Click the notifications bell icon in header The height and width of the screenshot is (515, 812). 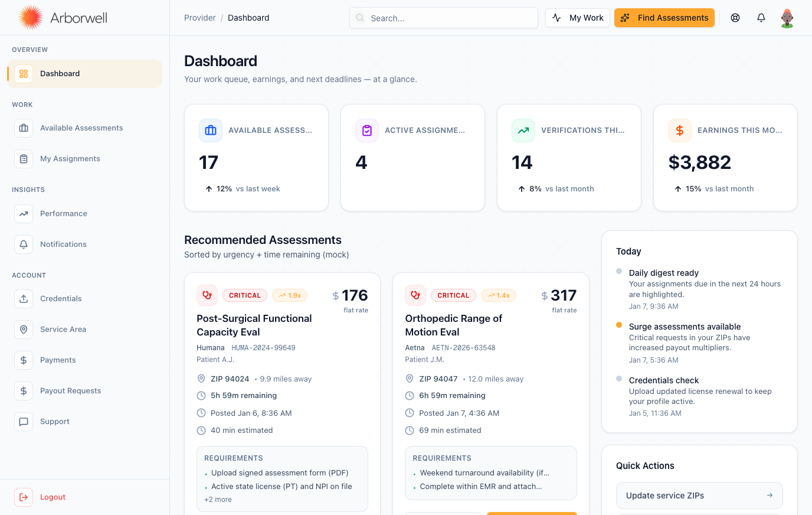pyautogui.click(x=761, y=18)
